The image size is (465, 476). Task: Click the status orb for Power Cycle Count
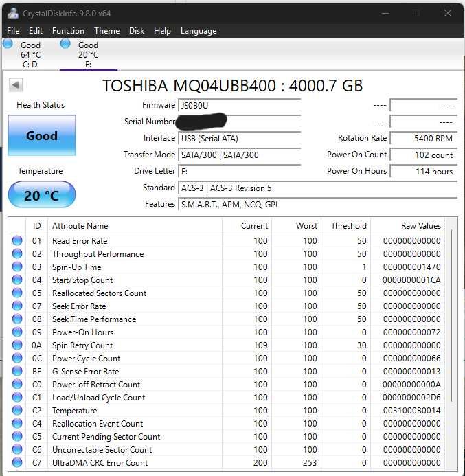[x=17, y=358]
